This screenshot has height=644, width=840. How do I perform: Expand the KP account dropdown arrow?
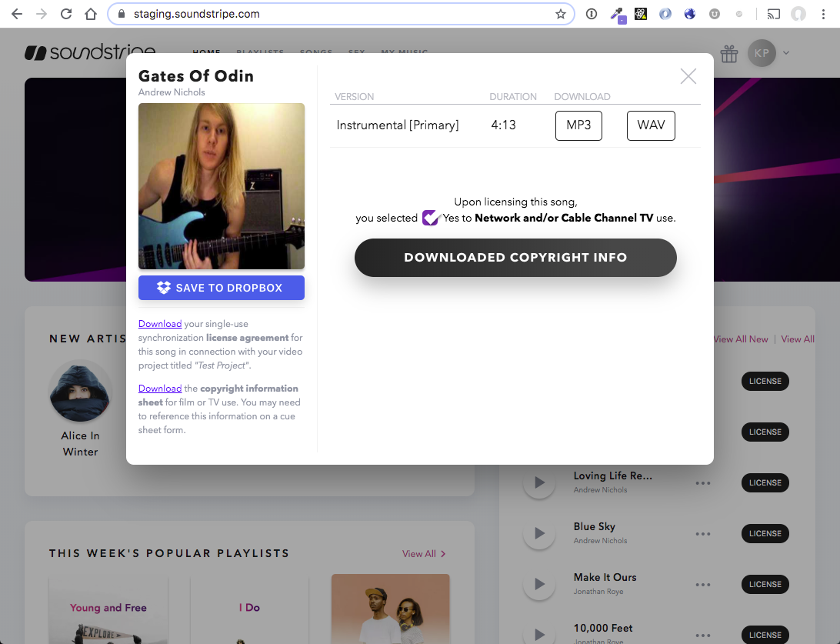[x=786, y=53]
